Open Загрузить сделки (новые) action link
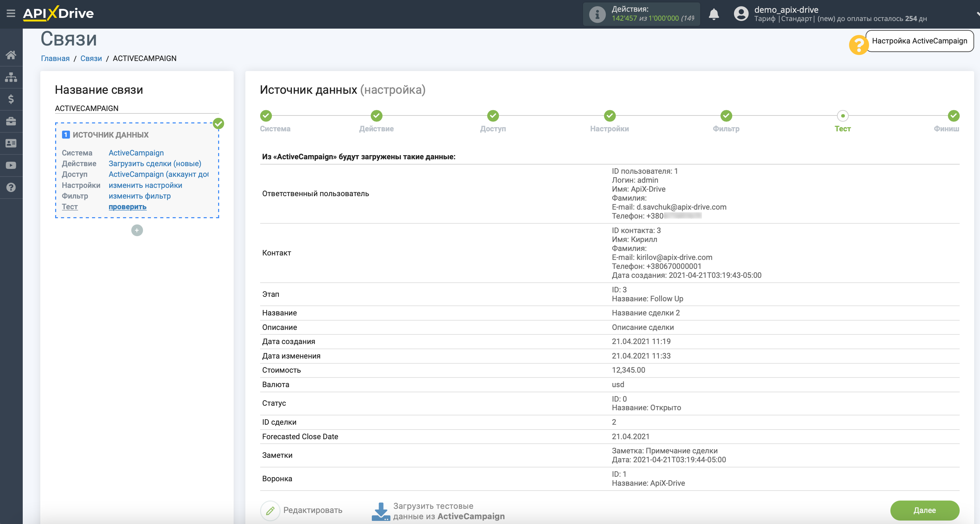The width and height of the screenshot is (980, 524). (x=155, y=163)
